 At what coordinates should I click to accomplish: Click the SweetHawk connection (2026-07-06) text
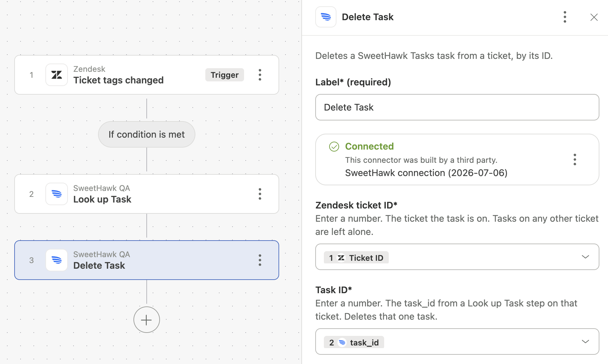point(426,173)
